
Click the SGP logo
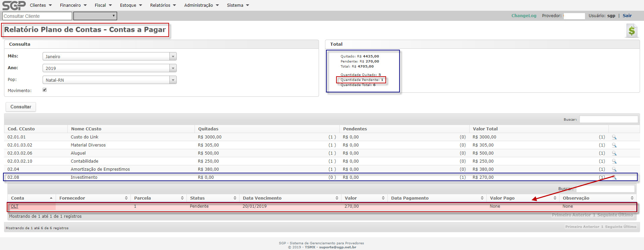click(x=14, y=5)
